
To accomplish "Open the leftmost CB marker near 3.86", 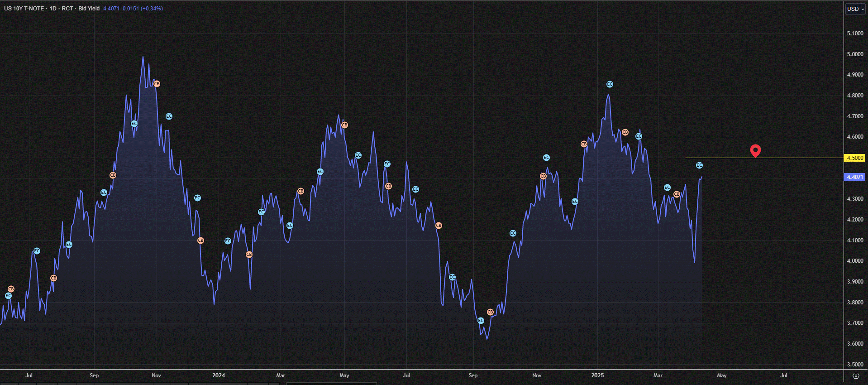I will pyautogui.click(x=11, y=289).
